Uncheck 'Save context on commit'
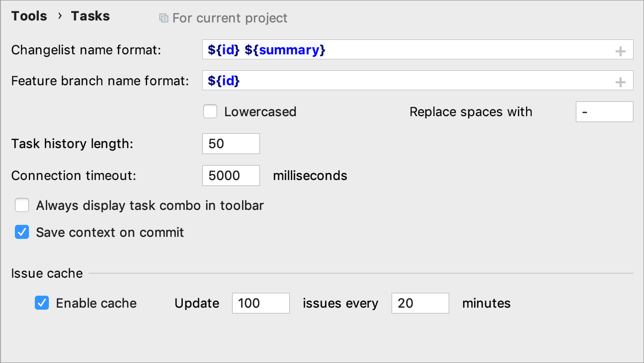Screen dimensions: 644x363 [x=22, y=232]
